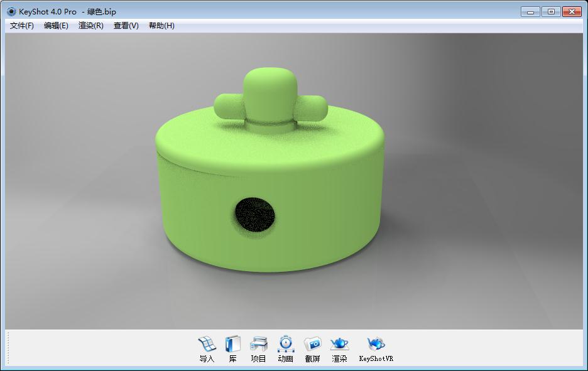Screen dimensions: 588x371
Task: Open the 渲染(R) menu
Action: [90, 26]
